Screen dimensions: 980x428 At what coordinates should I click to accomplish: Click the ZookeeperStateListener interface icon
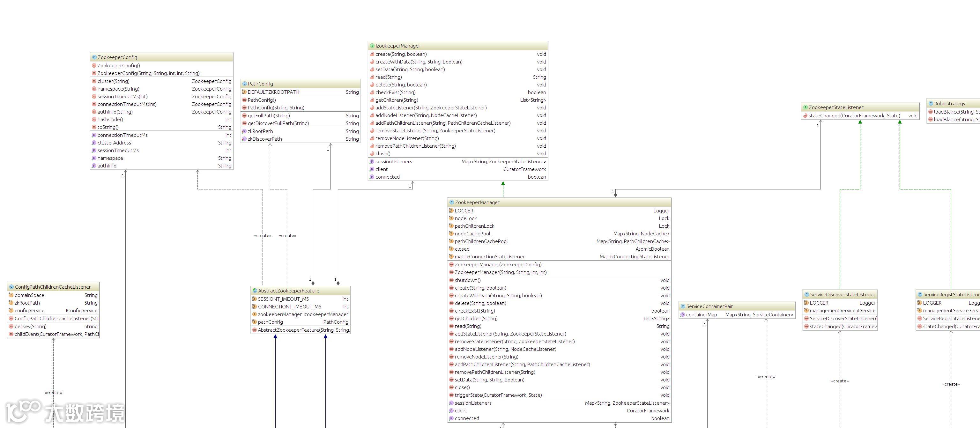pos(805,108)
